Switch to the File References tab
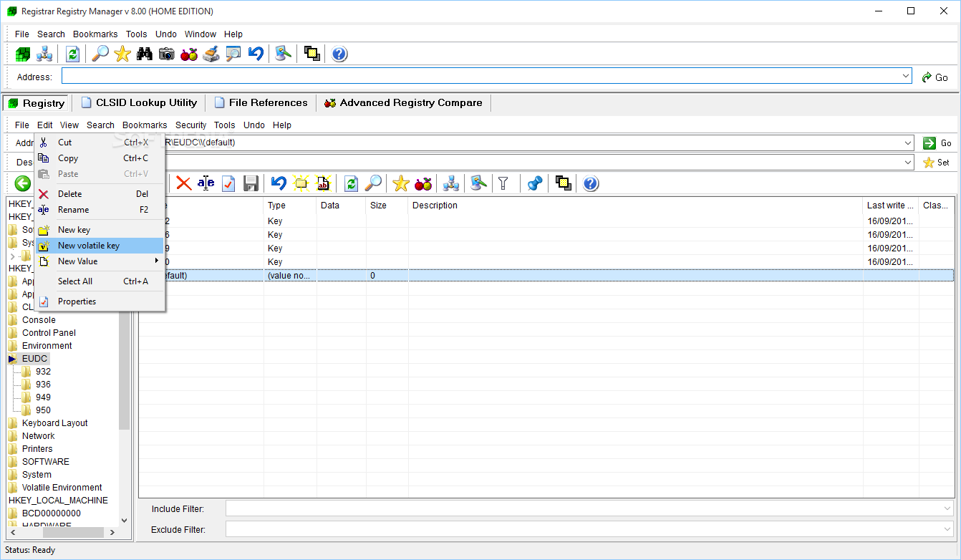This screenshot has height=560, width=961. click(x=261, y=102)
